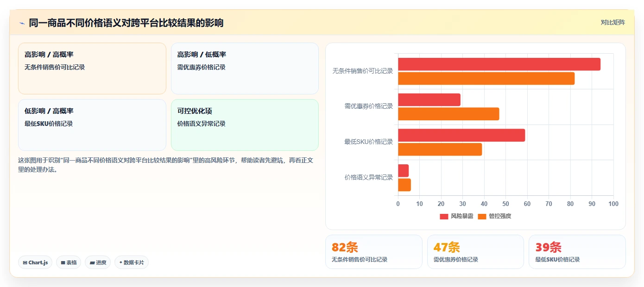Viewport: 644px width, 287px height.
Task: Click the orange bar for 无条件销售价可比记录
Action: [486, 79]
